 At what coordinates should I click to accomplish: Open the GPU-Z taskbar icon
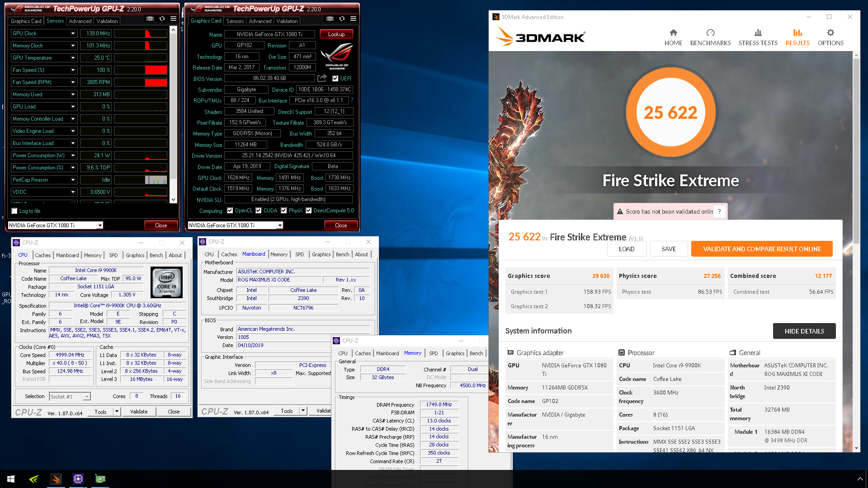(x=100, y=479)
